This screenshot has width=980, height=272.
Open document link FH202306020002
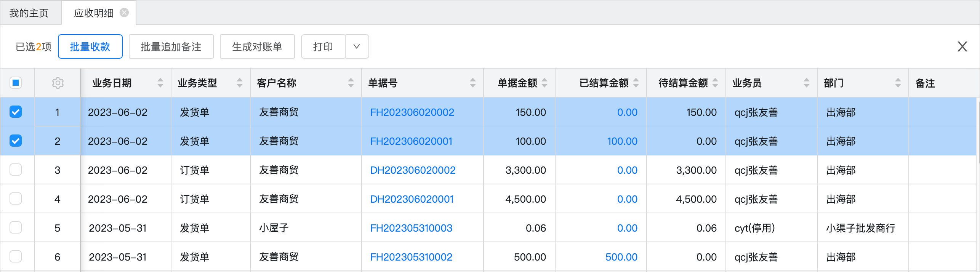pyautogui.click(x=412, y=112)
